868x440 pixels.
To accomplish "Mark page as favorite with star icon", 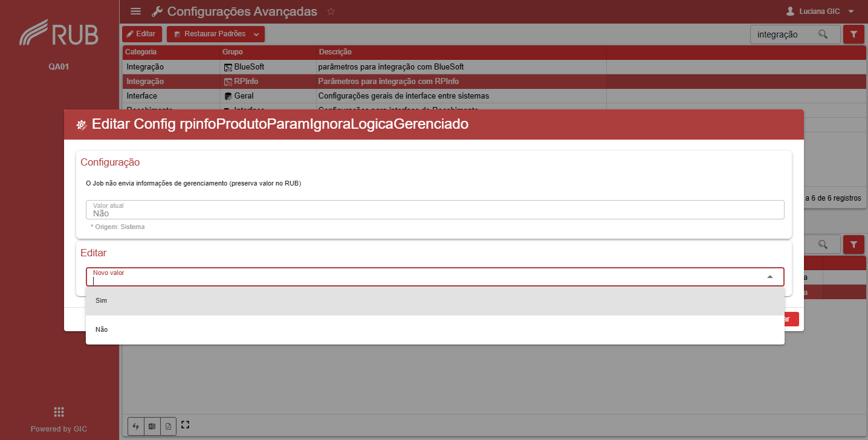I will tap(331, 11).
